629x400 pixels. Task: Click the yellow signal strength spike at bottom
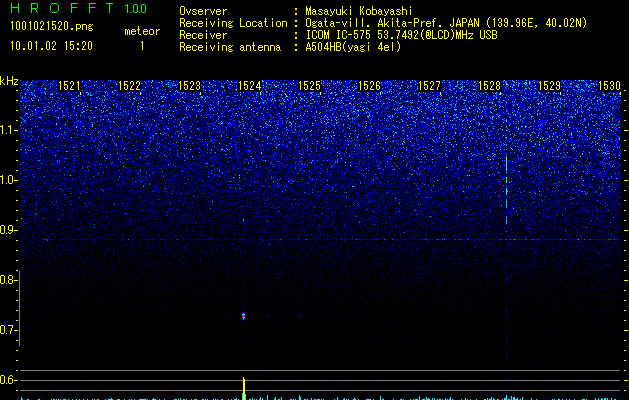(x=243, y=388)
